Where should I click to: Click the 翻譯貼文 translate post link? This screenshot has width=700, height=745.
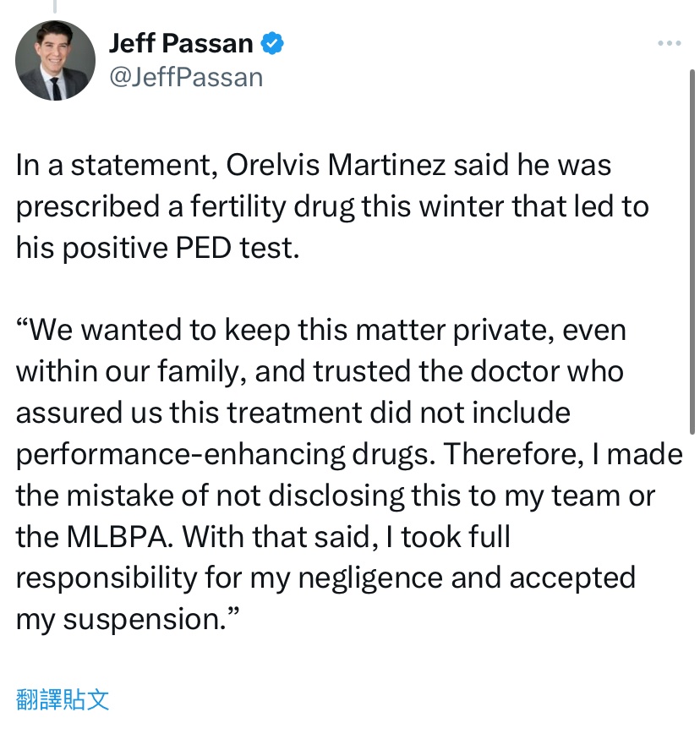pos(63,699)
